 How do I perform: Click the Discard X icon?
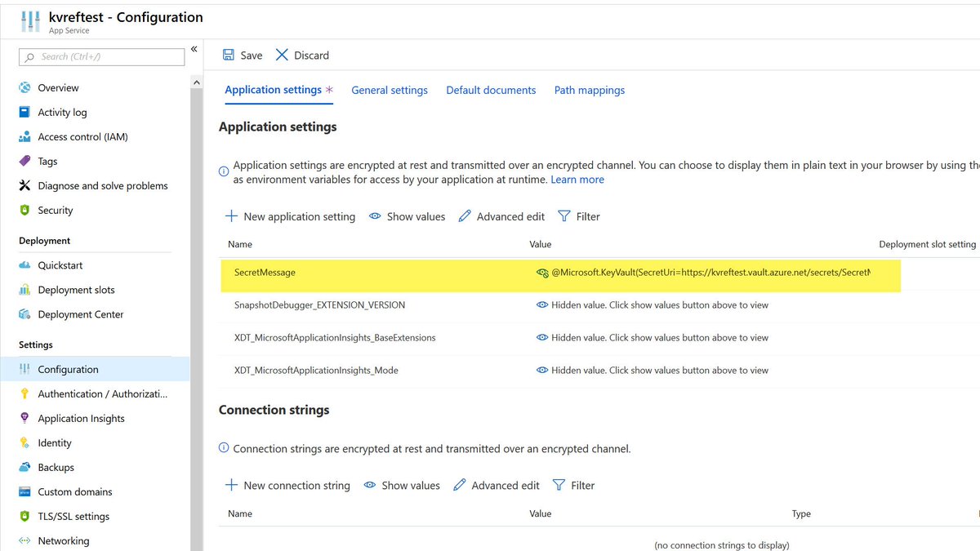pyautogui.click(x=282, y=55)
